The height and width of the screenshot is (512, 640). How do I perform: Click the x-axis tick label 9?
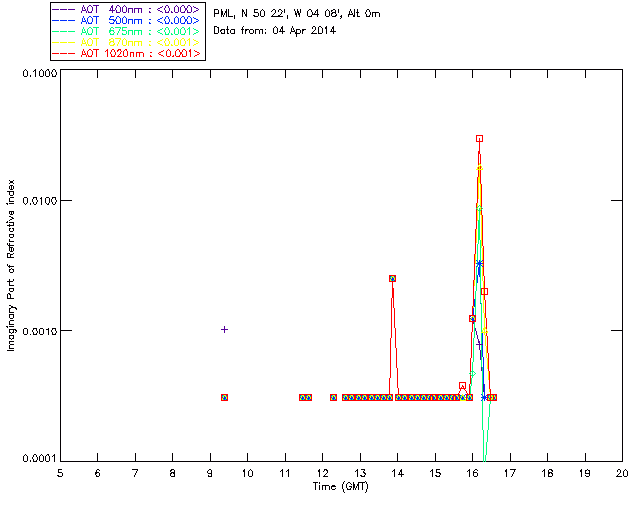pos(210,473)
